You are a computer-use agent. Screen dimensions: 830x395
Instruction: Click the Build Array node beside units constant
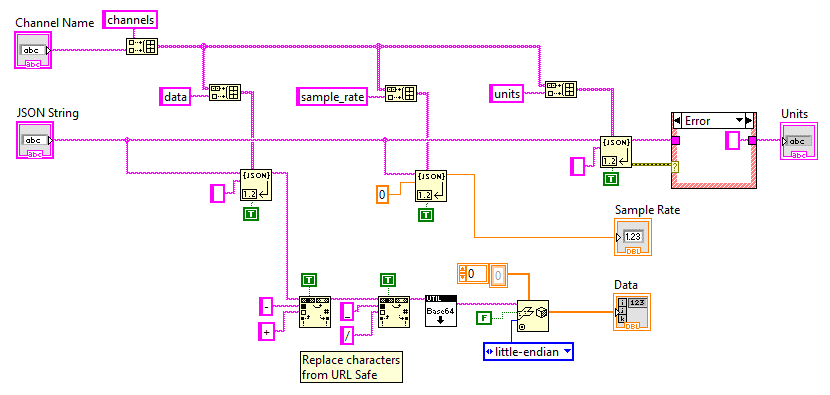(x=561, y=89)
